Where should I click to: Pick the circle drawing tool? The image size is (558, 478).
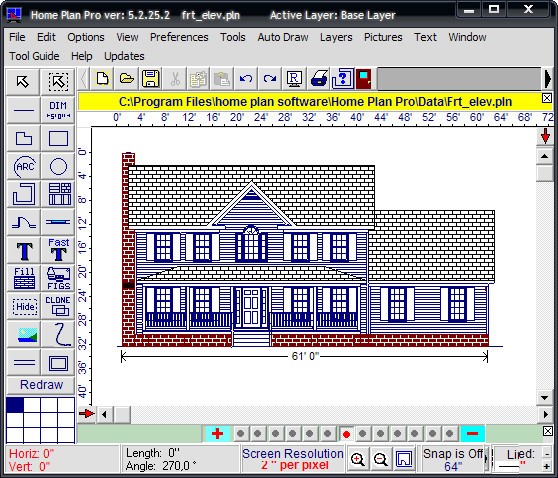58,166
